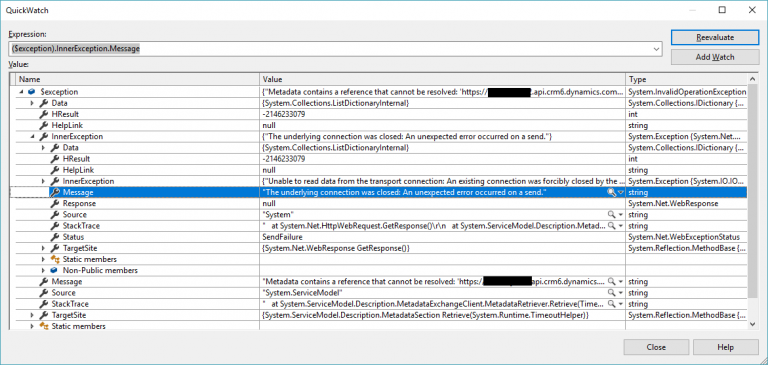Open text visualizer magnifier on selected Message row
This screenshot has height=365, width=768.
click(x=611, y=193)
